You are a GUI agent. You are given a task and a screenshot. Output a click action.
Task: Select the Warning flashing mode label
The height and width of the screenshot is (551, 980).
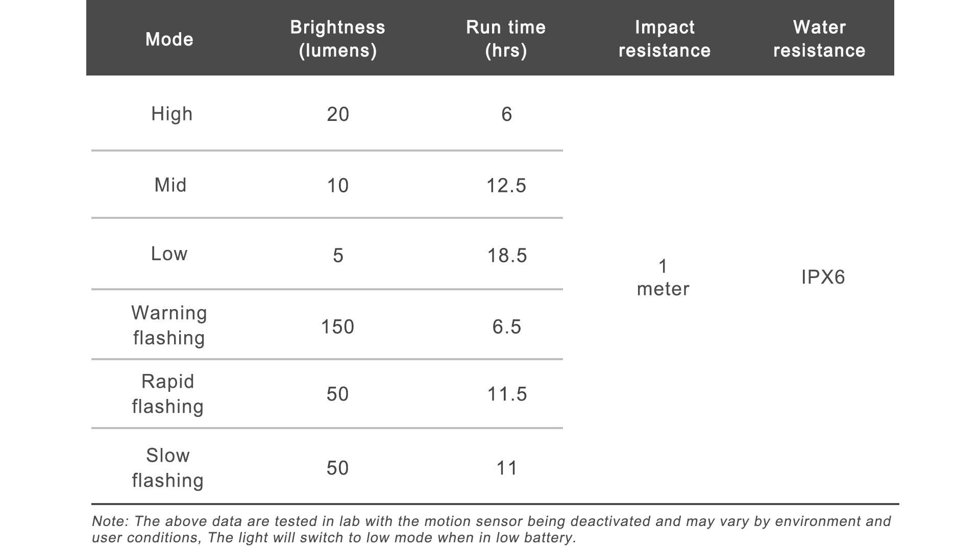pyautogui.click(x=169, y=325)
